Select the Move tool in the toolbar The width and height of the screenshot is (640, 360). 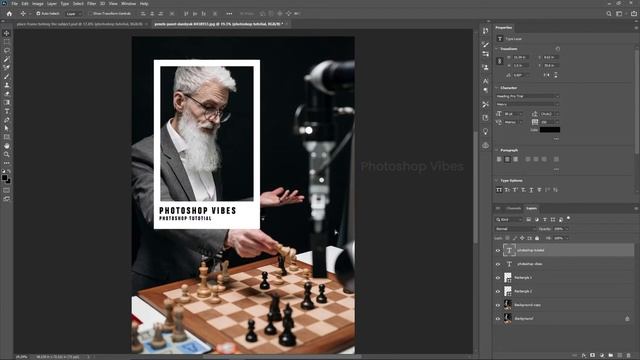coord(7,33)
